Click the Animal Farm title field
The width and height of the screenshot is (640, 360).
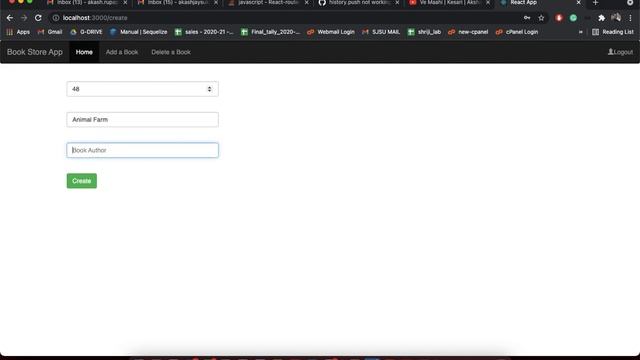(142, 120)
